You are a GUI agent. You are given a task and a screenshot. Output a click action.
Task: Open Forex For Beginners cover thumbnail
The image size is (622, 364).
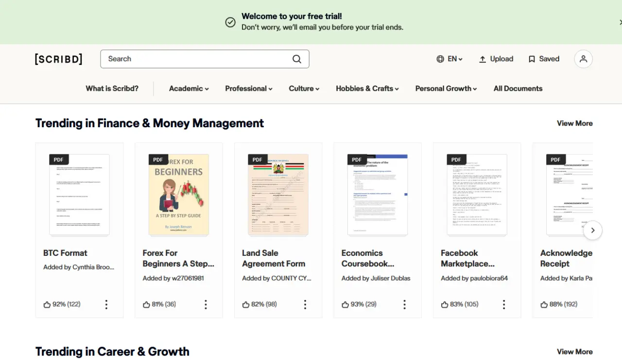(x=179, y=195)
